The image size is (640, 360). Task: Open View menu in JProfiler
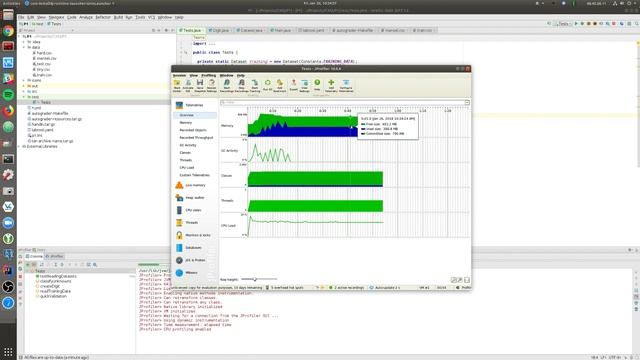(193, 76)
